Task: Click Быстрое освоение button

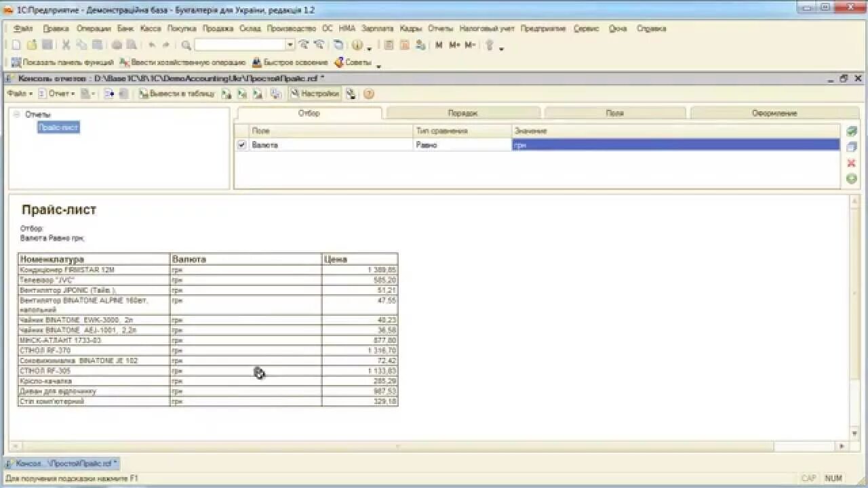Action: coord(290,62)
